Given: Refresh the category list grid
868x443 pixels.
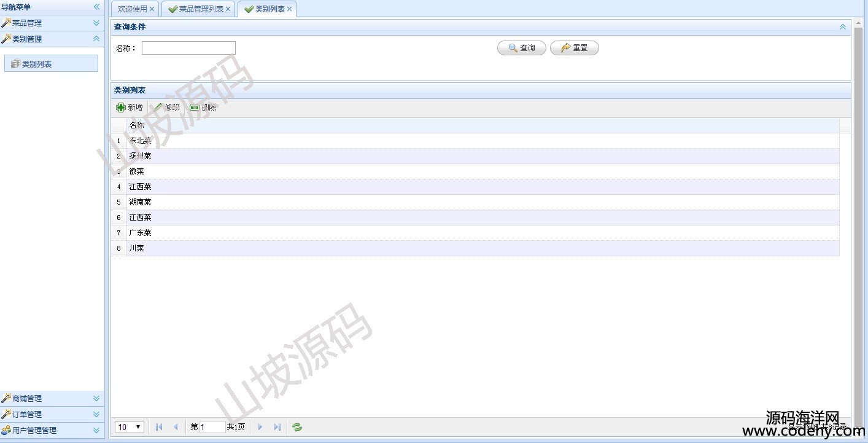Looking at the screenshot, I should [297, 427].
